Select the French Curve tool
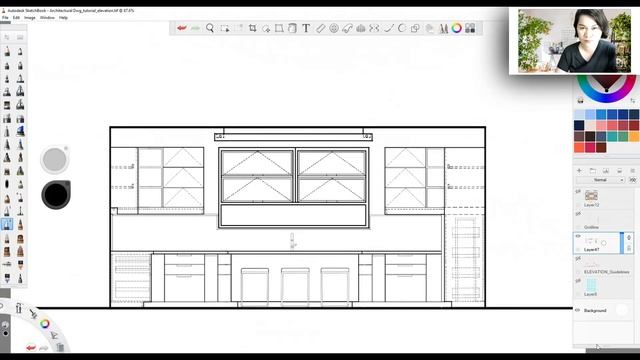The width and height of the screenshot is (640, 360). pos(347,28)
